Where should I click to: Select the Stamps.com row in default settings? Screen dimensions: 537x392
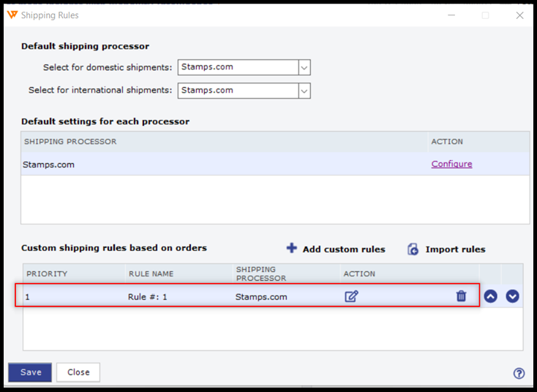point(219,165)
